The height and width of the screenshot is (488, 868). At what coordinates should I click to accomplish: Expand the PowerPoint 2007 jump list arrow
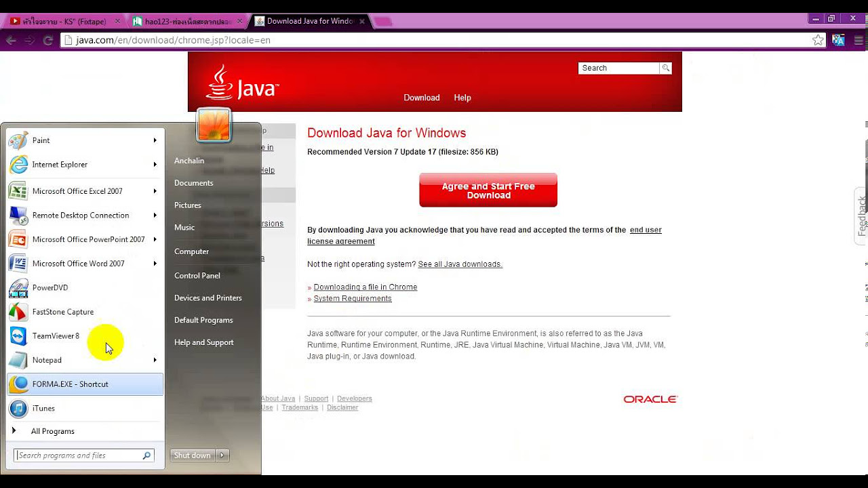click(155, 239)
